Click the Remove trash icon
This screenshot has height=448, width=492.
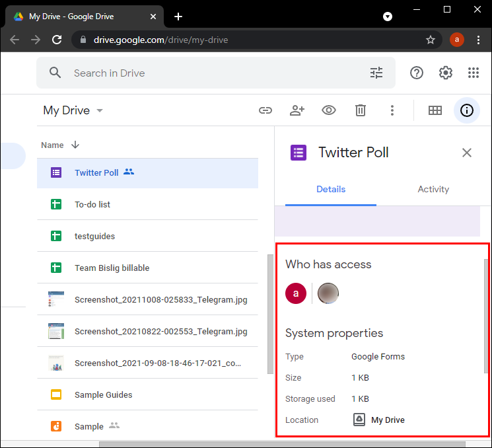(x=360, y=110)
